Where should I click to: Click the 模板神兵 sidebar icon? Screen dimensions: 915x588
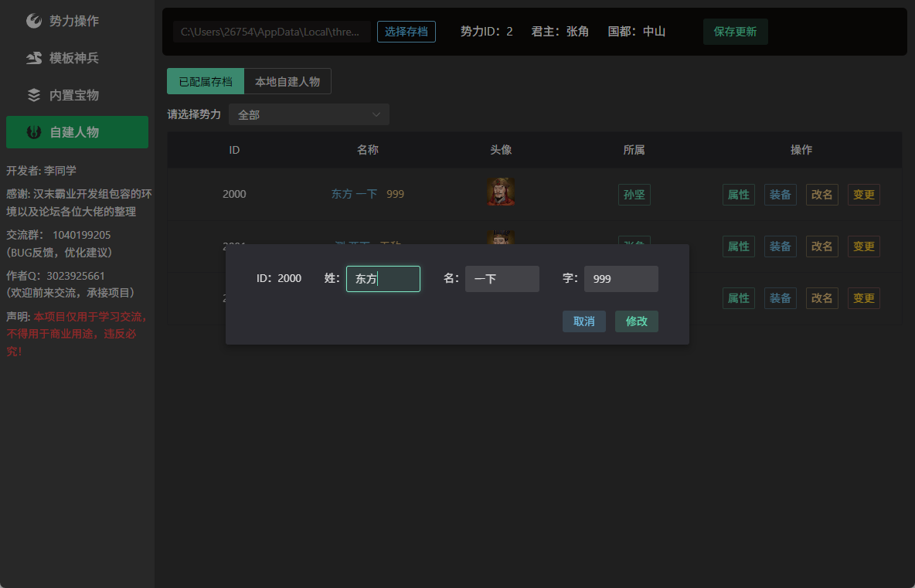34,58
